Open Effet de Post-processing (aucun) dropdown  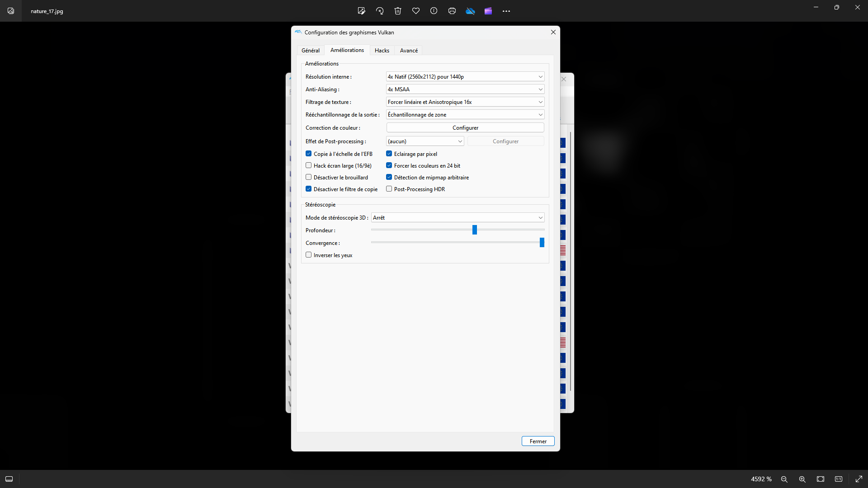click(x=425, y=141)
